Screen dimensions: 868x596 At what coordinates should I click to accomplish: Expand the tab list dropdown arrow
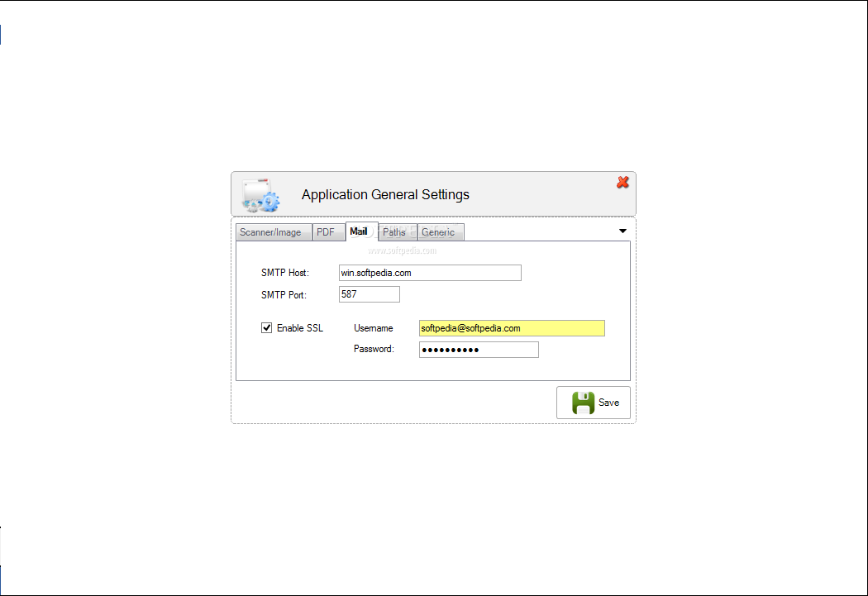click(622, 231)
